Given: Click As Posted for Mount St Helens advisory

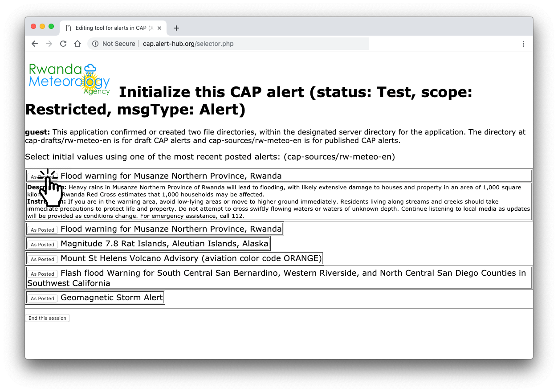Looking at the screenshot, I should tap(42, 259).
